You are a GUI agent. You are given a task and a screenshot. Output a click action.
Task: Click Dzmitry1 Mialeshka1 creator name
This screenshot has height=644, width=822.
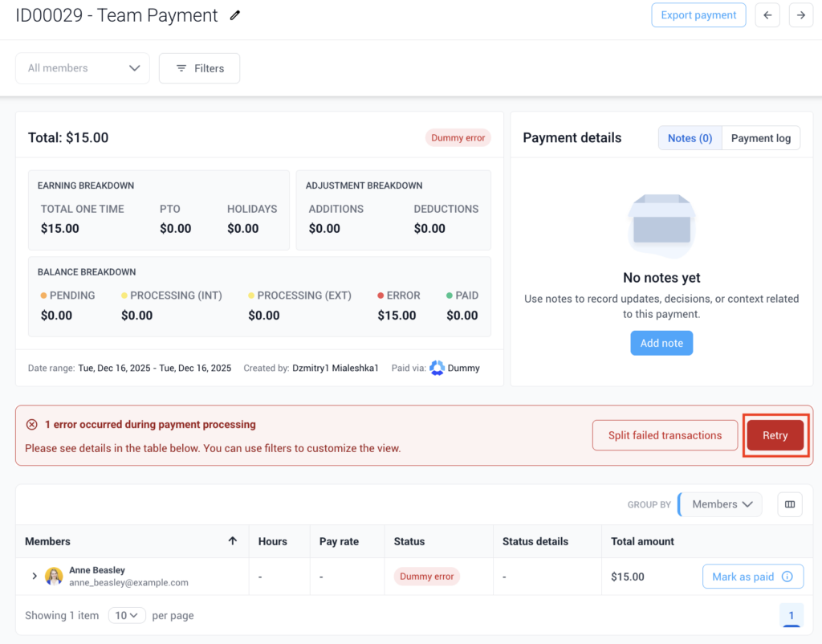click(x=335, y=368)
